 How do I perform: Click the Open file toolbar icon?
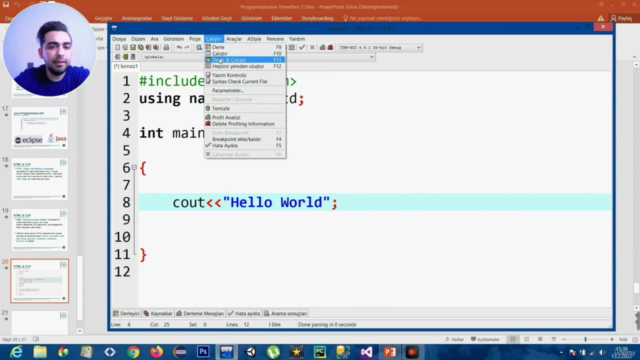(125, 47)
